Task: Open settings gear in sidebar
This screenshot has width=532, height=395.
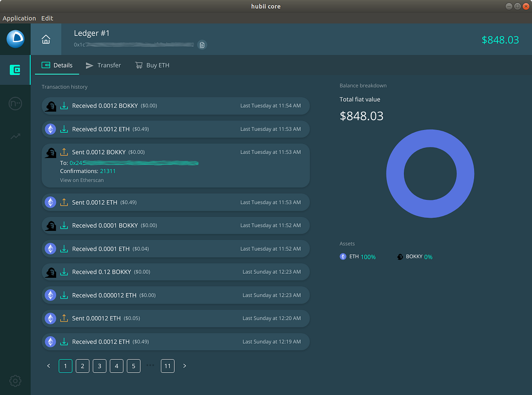Action: pyautogui.click(x=15, y=381)
